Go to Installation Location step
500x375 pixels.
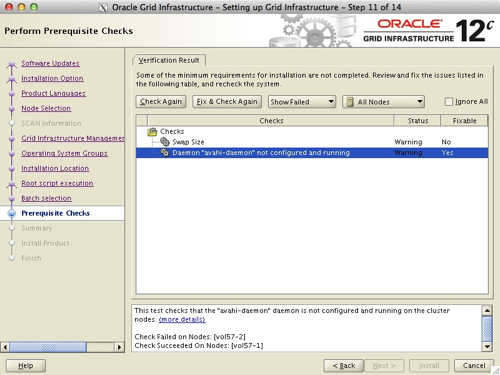pos(55,168)
